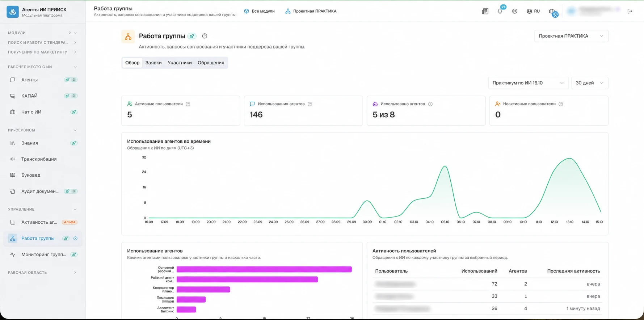Collapse the ИИ-сервисы section
Screen dimensions: 644x320
tap(43, 130)
